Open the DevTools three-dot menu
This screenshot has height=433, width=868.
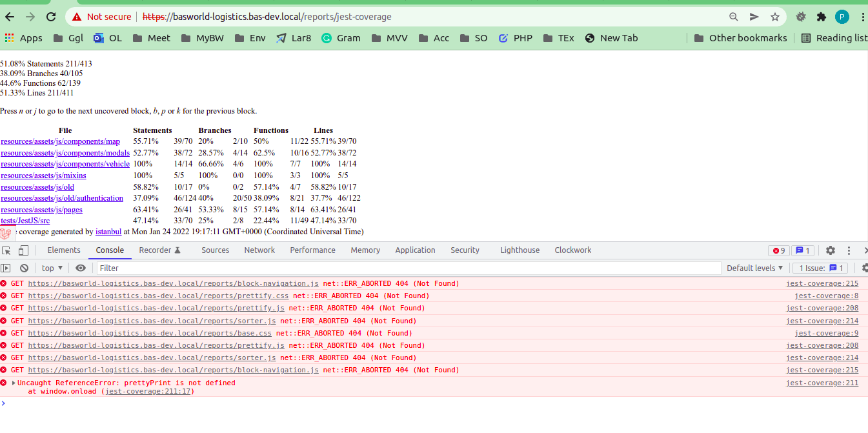pyautogui.click(x=849, y=250)
